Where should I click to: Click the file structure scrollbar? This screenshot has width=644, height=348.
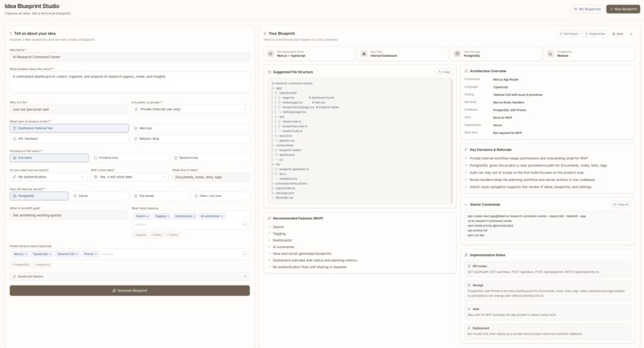coord(451,141)
